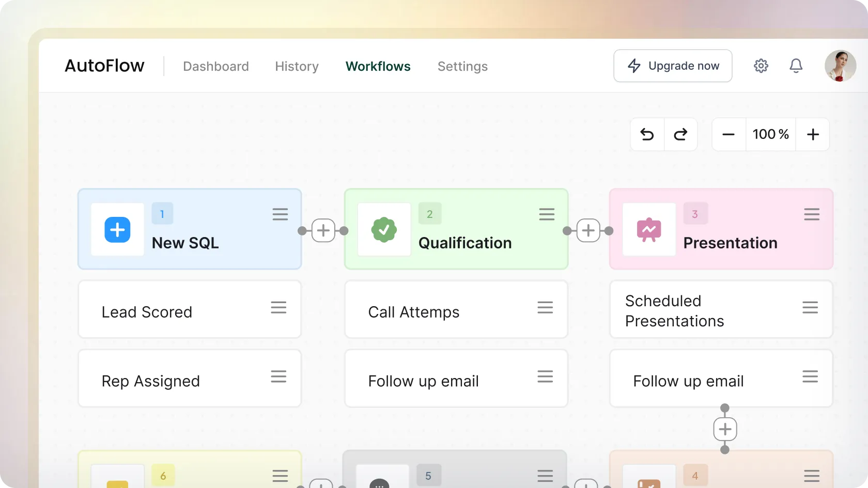Zoom in with the plus button
Viewport: 868px width, 488px height.
pyautogui.click(x=813, y=135)
